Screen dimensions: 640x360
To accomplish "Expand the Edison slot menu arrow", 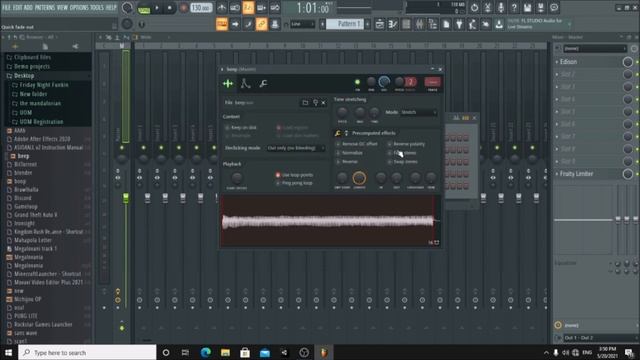I will [557, 62].
